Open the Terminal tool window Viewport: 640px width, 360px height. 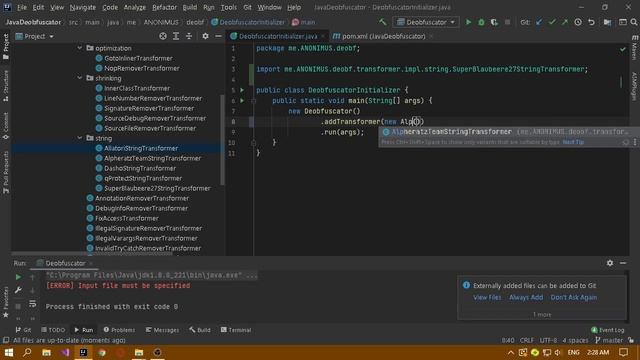tap(236, 330)
